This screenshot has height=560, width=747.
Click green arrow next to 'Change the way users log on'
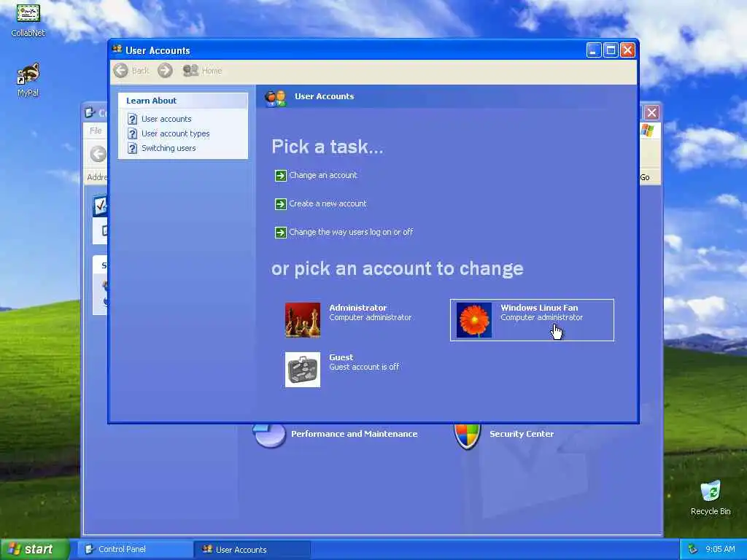point(281,233)
